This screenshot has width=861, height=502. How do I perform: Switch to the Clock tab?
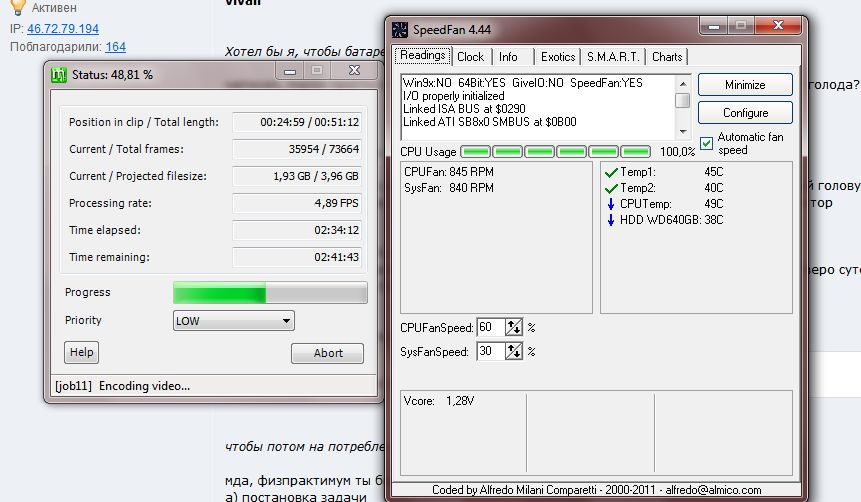tap(470, 57)
